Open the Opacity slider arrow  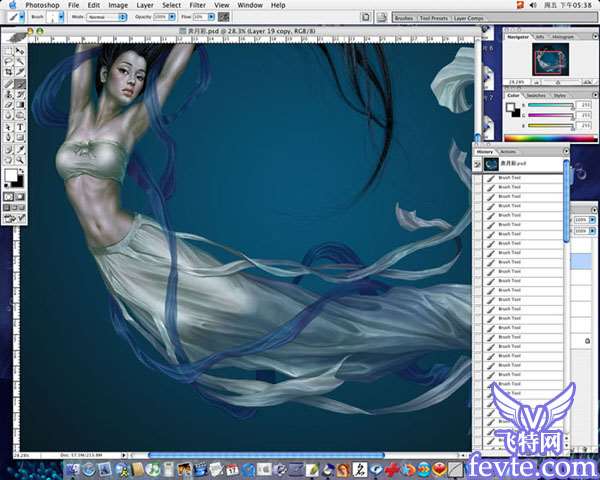[x=172, y=17]
